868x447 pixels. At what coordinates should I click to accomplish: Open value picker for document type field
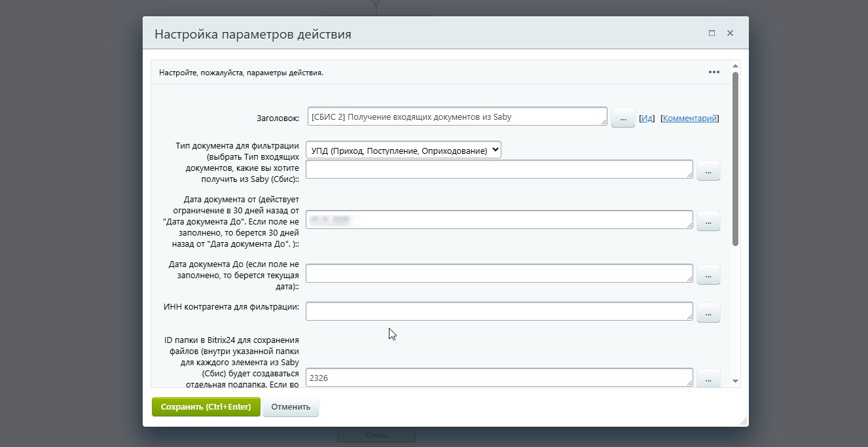pyautogui.click(x=708, y=171)
